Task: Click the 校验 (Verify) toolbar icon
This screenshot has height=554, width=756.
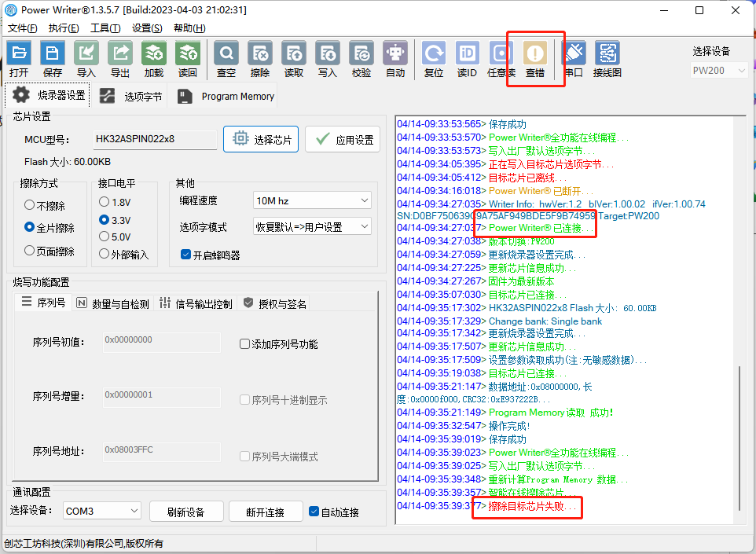Action: (x=361, y=59)
